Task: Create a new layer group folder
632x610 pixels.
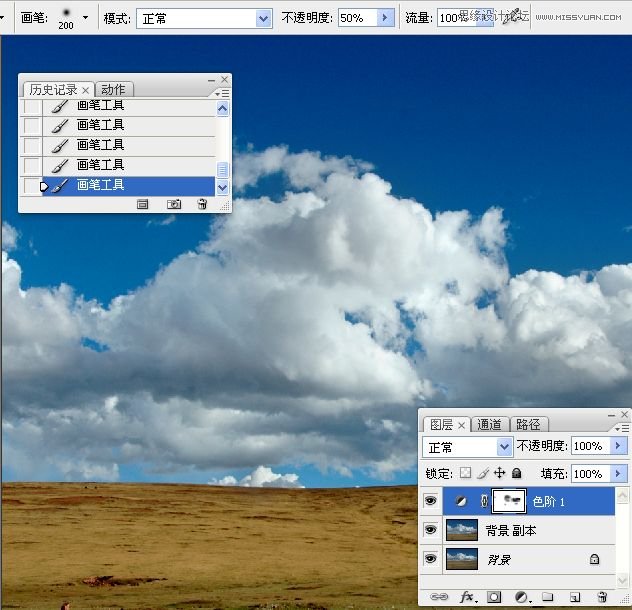Action: coord(547,596)
